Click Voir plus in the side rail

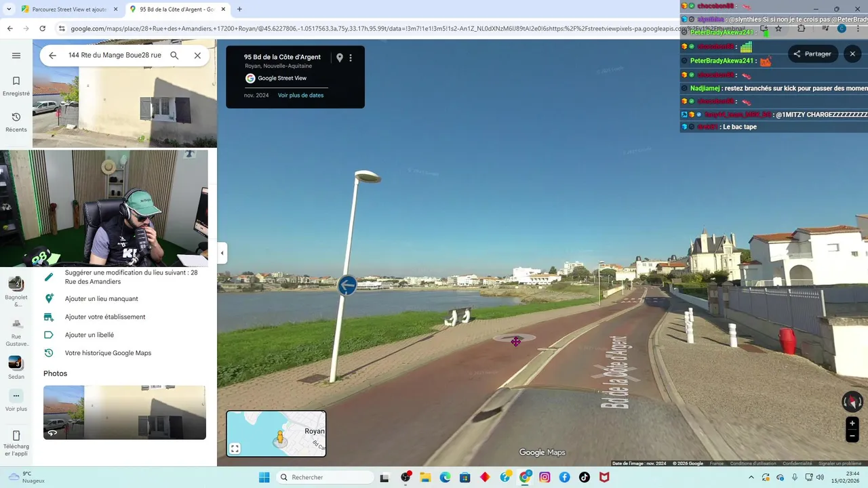coord(16,401)
